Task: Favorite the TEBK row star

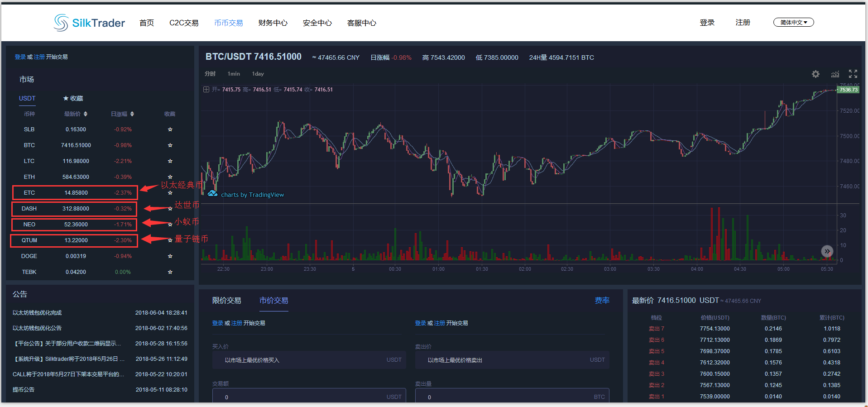Action: point(170,272)
